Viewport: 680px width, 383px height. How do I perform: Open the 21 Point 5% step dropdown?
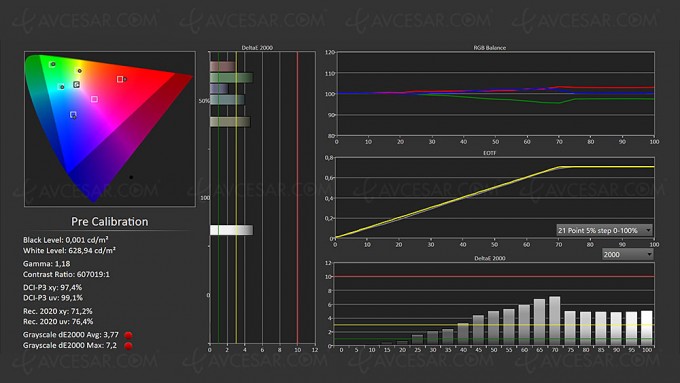(604, 230)
